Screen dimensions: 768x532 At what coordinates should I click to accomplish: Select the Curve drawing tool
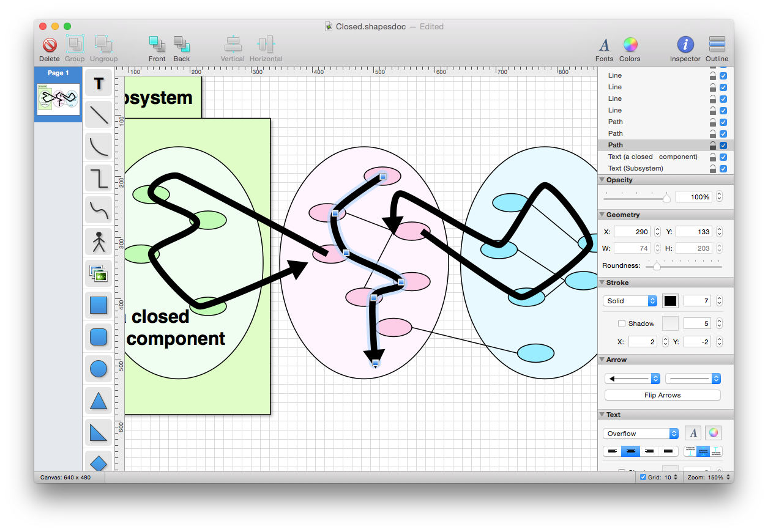tap(99, 146)
